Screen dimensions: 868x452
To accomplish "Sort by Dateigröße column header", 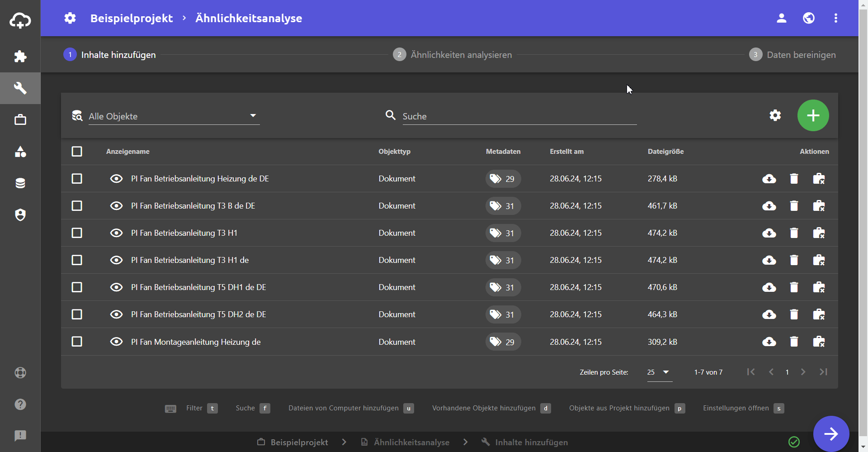I will click(665, 152).
